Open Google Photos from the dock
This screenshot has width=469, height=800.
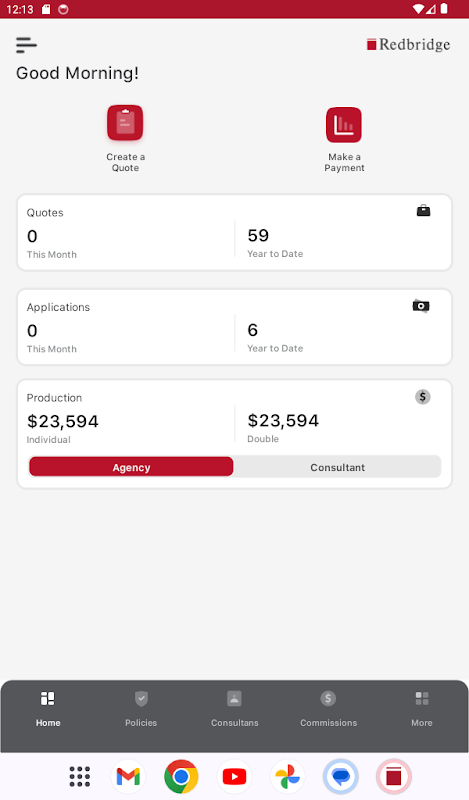pos(287,777)
